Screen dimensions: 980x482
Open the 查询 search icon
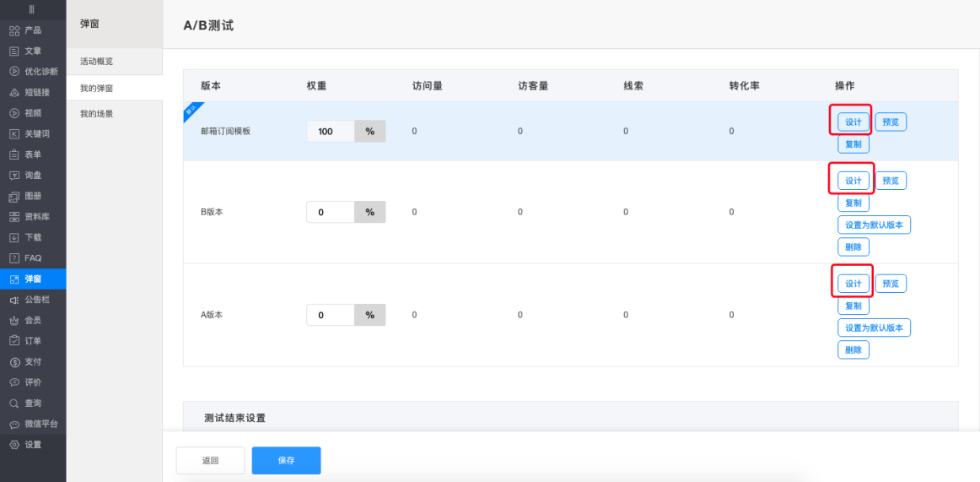tap(14, 403)
